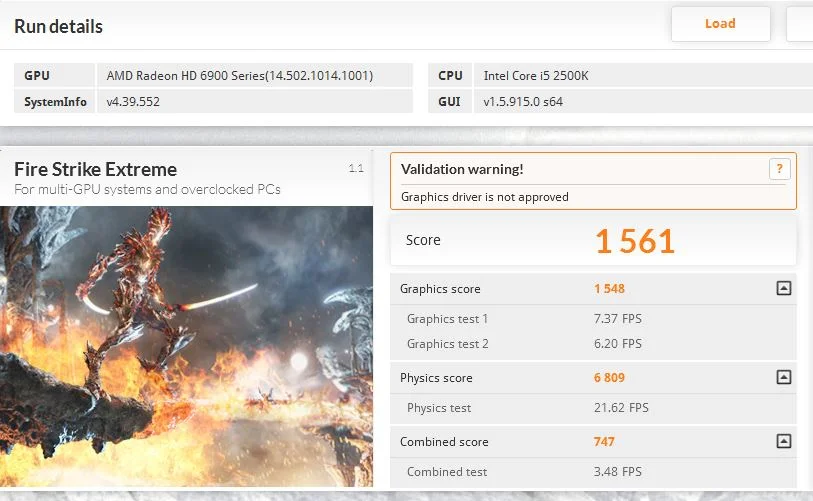813x501 pixels.
Task: Open the validation warning help question mark
Action: click(779, 169)
